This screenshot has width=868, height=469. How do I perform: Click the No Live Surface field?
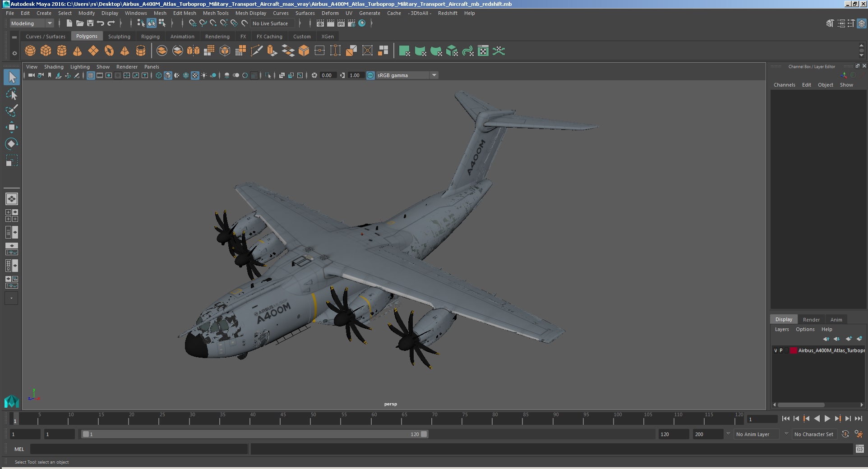click(272, 23)
